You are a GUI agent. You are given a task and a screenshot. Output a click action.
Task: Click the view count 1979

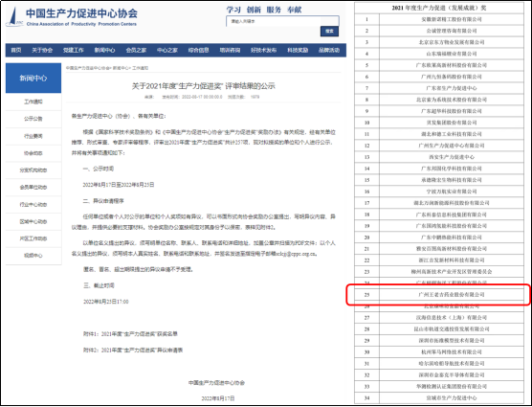(255, 97)
